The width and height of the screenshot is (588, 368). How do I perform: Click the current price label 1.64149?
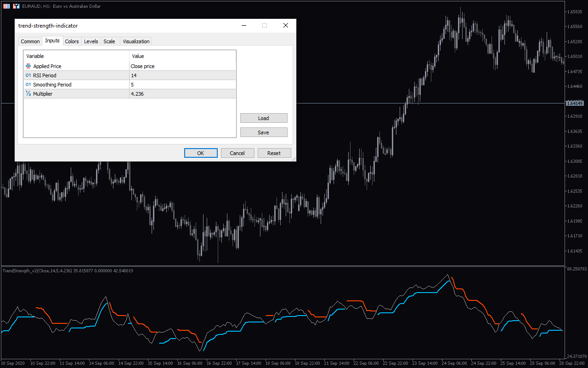click(x=575, y=103)
